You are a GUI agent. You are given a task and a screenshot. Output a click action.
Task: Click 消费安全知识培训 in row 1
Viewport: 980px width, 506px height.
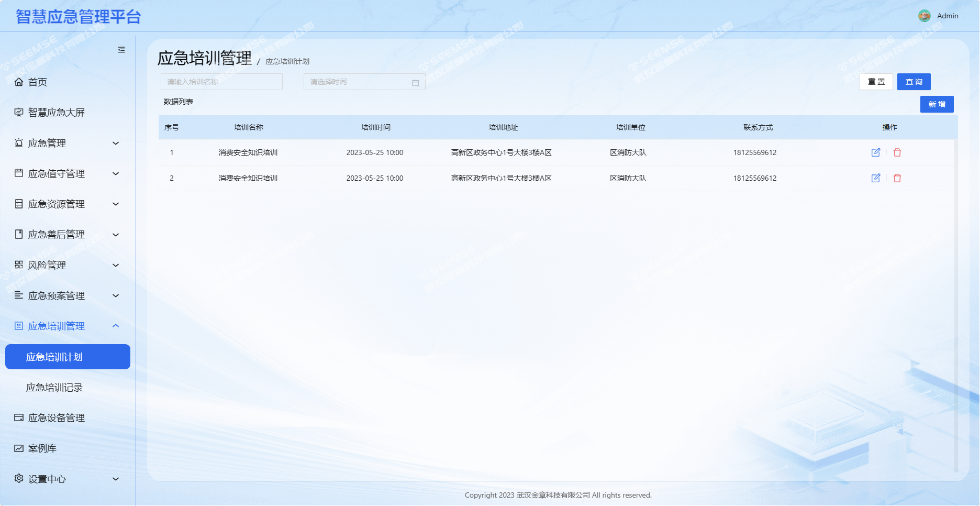coord(248,152)
